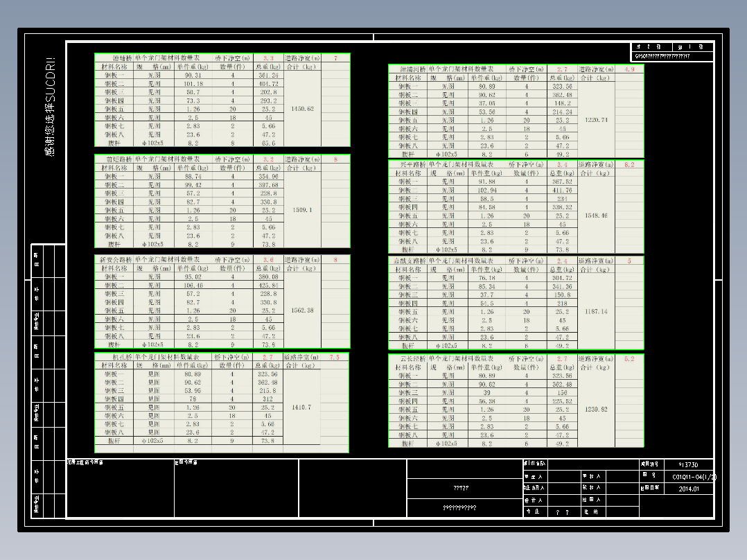Select the combined total 1187.14
The image size is (747, 560).
596,312
